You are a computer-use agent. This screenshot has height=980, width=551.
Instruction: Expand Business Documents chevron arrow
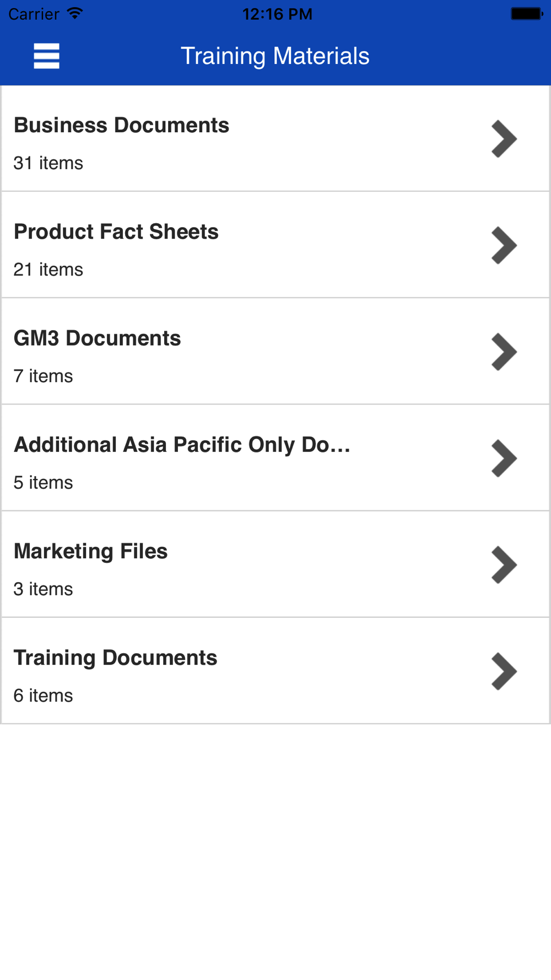click(x=504, y=139)
